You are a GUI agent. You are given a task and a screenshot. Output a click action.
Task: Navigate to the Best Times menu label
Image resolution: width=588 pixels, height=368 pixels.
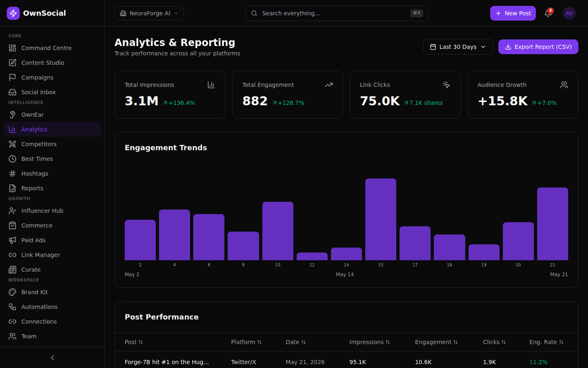(37, 159)
